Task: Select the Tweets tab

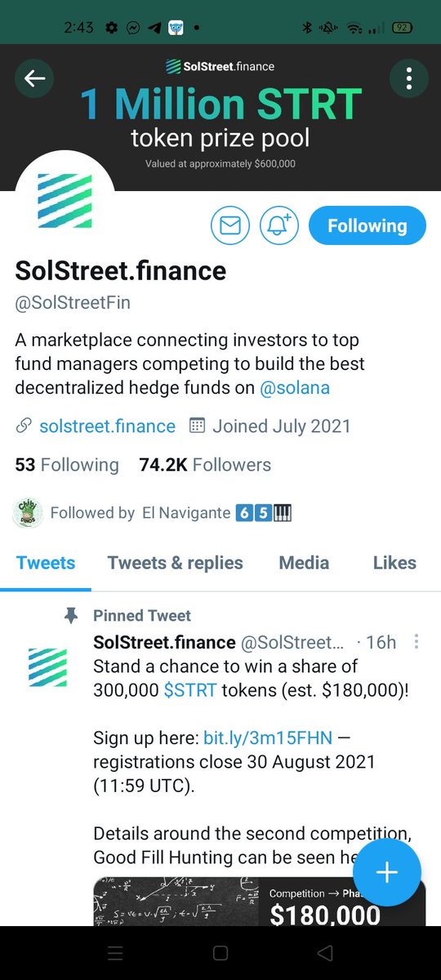Action: [x=46, y=563]
